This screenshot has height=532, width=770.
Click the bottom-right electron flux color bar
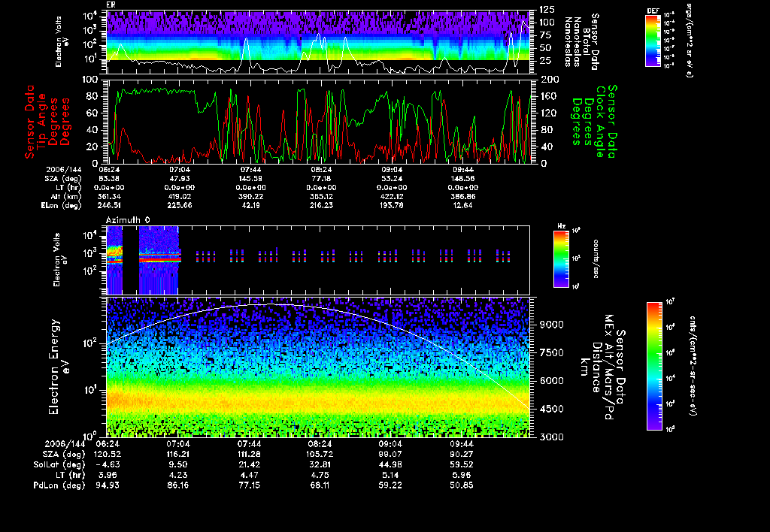tap(653, 366)
